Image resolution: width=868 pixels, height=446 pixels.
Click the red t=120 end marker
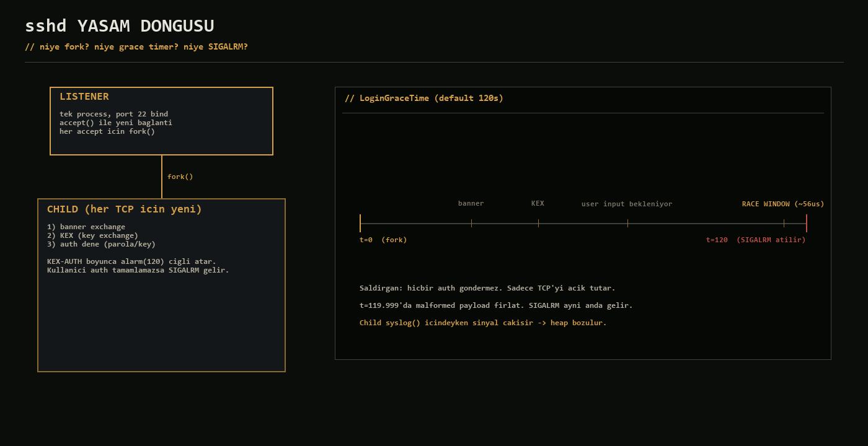(807, 224)
